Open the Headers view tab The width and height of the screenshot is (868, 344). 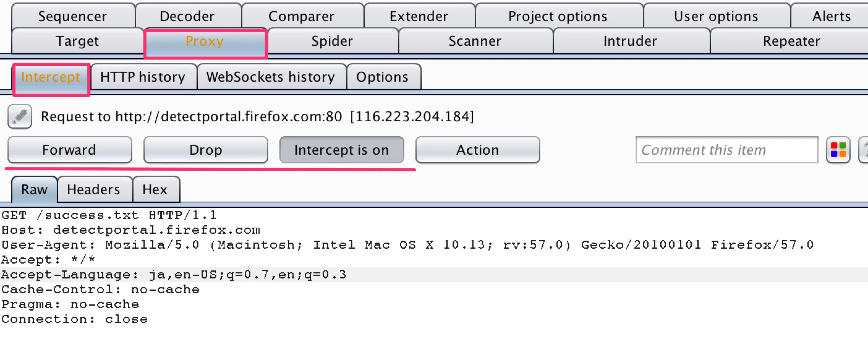(x=94, y=190)
